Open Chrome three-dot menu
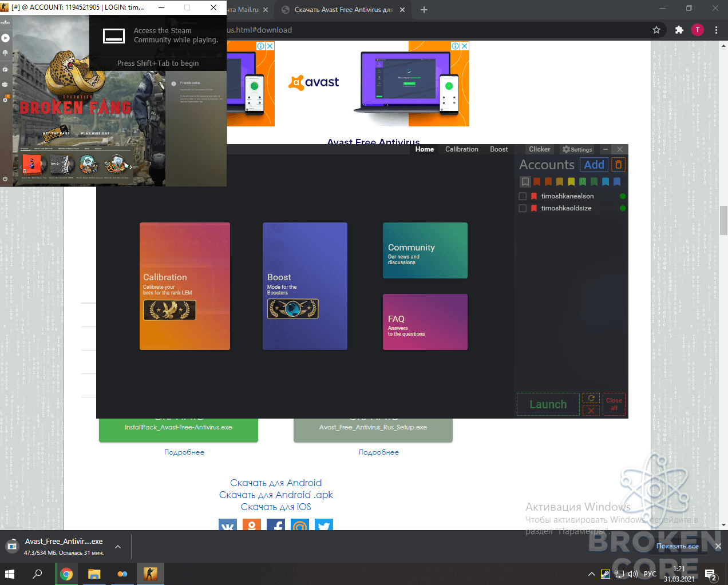The width and height of the screenshot is (728, 585). (x=716, y=30)
